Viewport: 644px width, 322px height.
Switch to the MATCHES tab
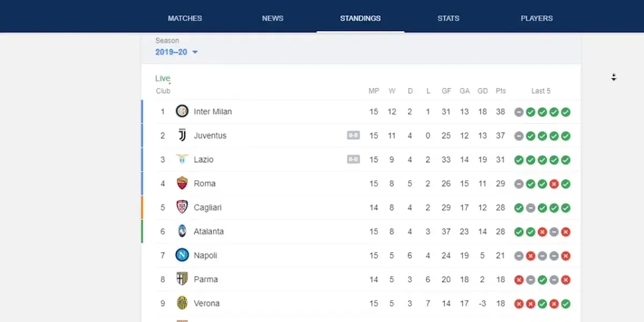click(x=185, y=18)
